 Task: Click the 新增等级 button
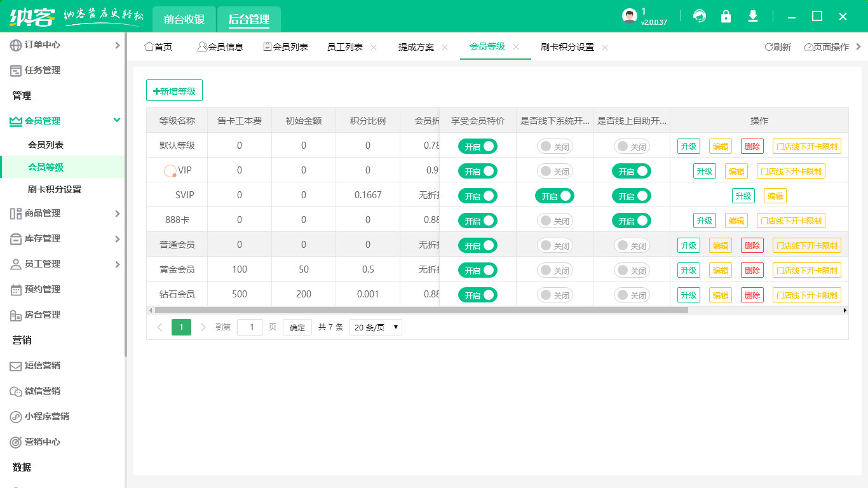174,91
